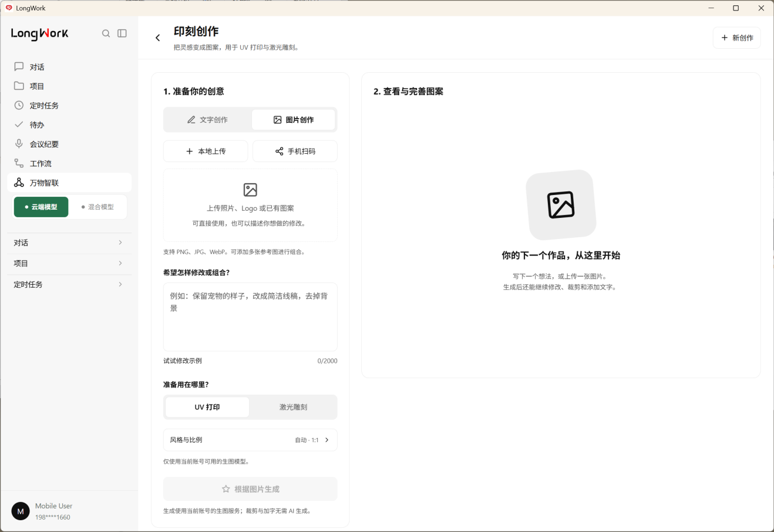This screenshot has width=774, height=532.
Task: Expand the 项目 section chevron
Action: (120, 263)
